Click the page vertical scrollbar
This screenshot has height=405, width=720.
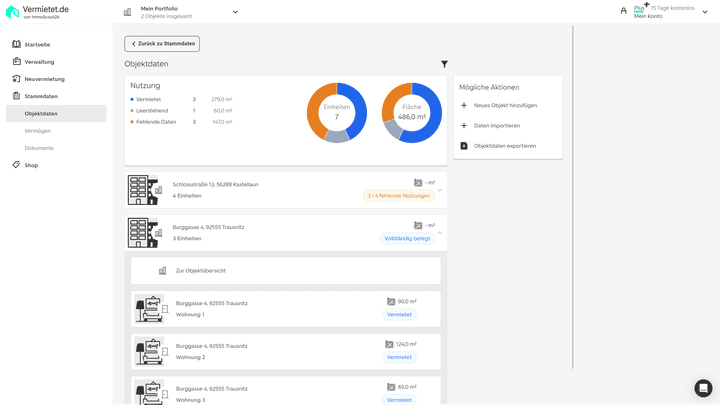(x=573, y=197)
